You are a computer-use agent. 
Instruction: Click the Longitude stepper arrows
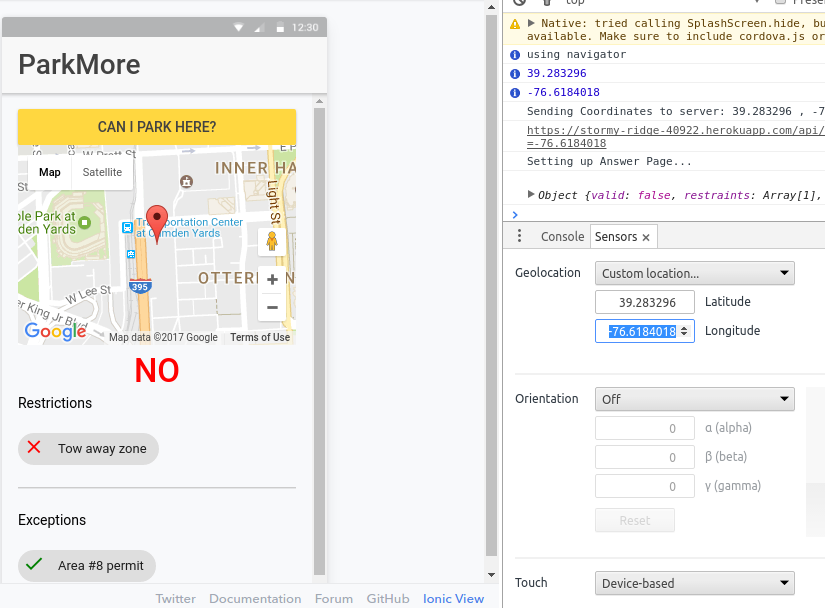(684, 331)
